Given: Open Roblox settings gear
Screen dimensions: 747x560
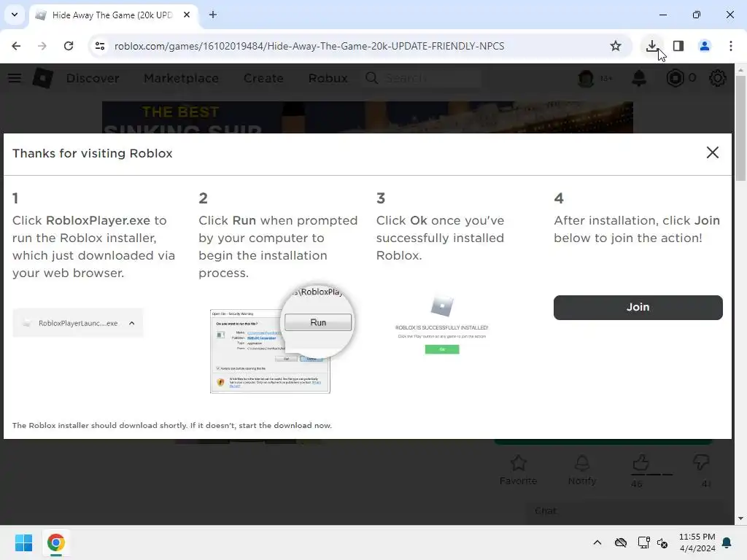Looking at the screenshot, I should point(717,78).
